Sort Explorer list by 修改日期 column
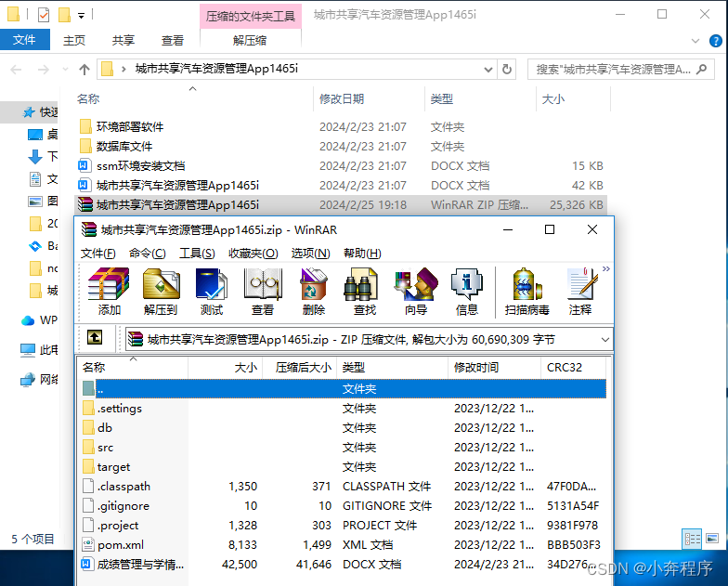Screen dimensions: 728x586 pos(370,98)
